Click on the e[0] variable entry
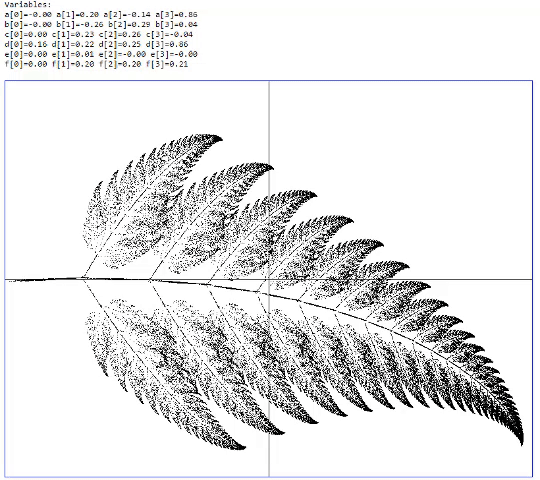Image resolution: width=540 pixels, height=480 pixels. 26,54
